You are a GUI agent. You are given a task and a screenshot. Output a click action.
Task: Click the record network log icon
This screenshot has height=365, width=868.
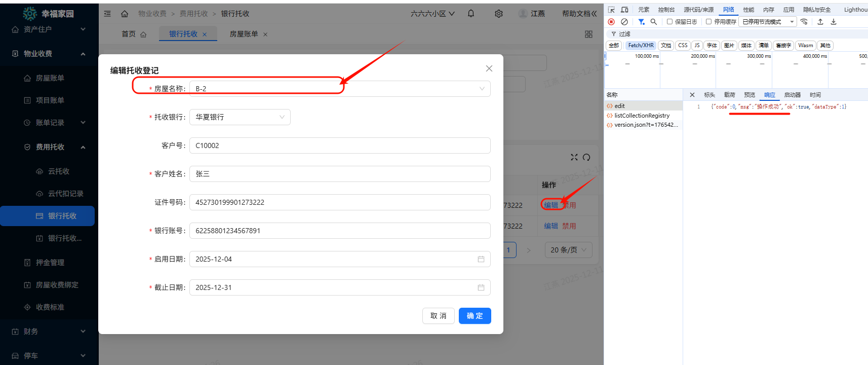[x=611, y=22]
